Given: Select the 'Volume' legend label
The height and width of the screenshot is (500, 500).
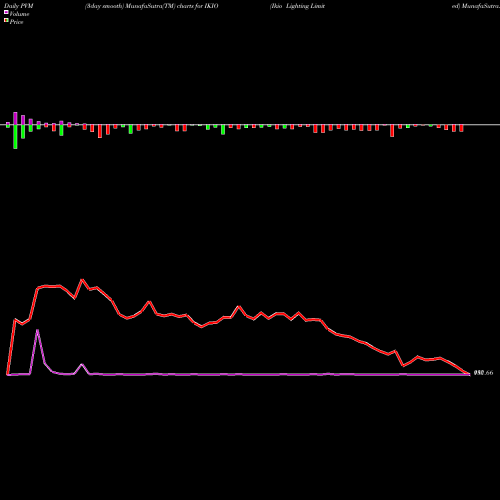Looking at the screenshot, I should pyautogui.click(x=19, y=14).
